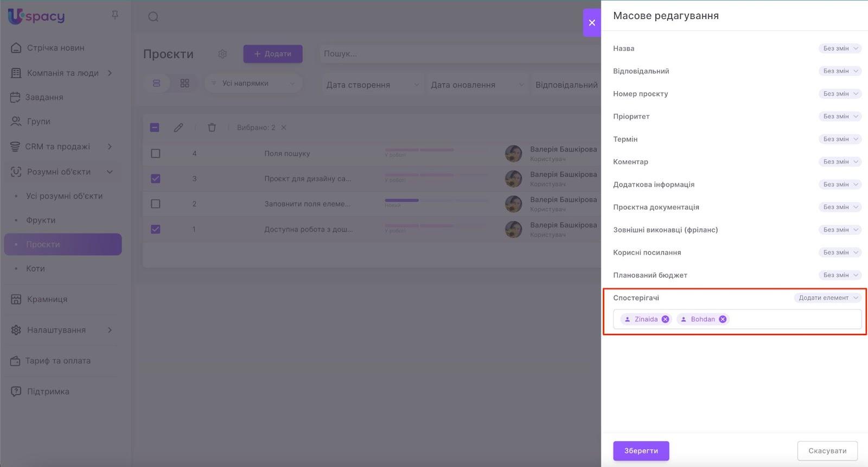
Task: Click the Підтримка help icon
Action: (x=16, y=392)
